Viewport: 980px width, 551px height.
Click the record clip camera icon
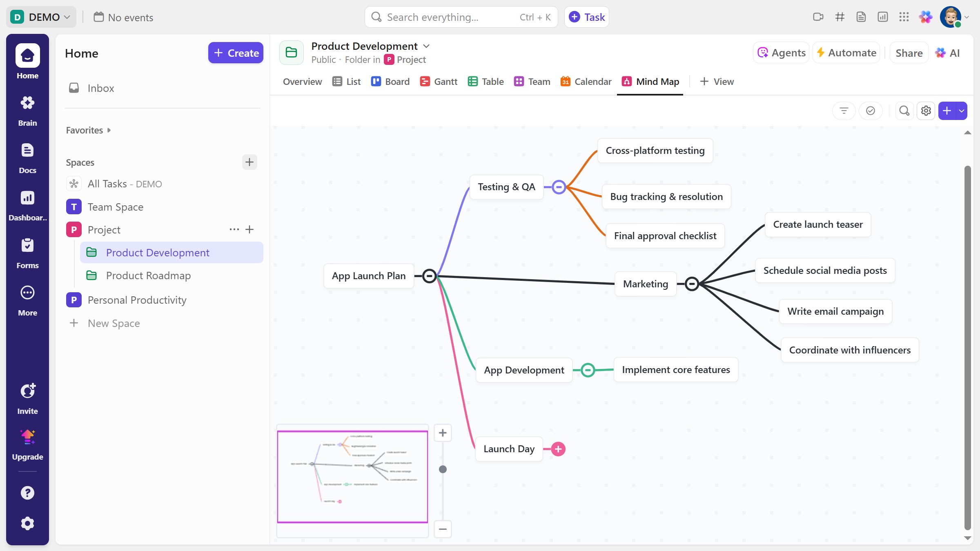point(818,17)
